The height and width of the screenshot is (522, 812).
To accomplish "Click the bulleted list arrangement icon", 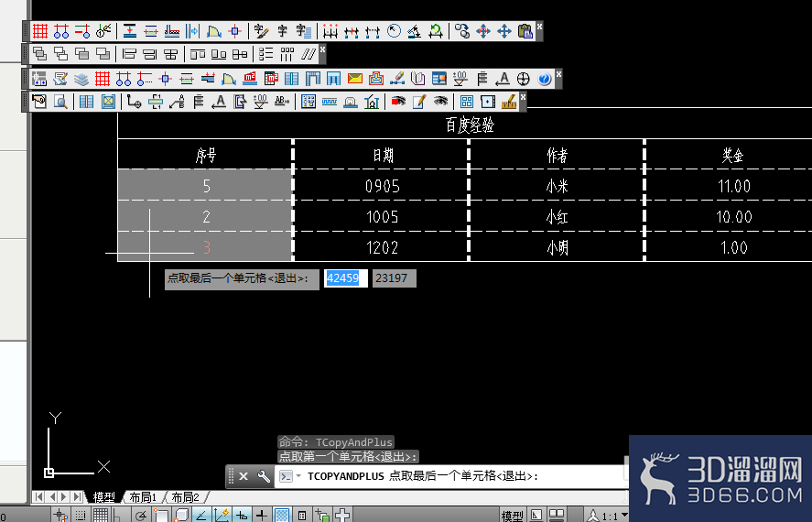I will point(266,53).
